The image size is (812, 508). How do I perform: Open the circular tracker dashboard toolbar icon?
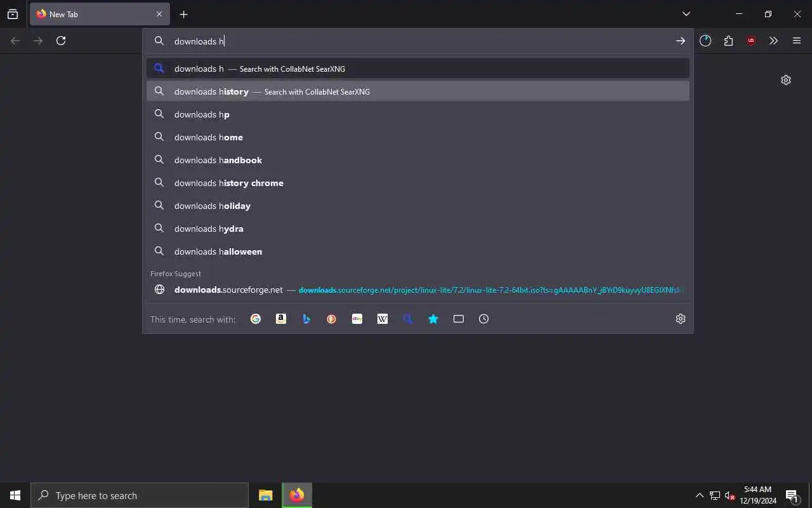[x=705, y=41]
